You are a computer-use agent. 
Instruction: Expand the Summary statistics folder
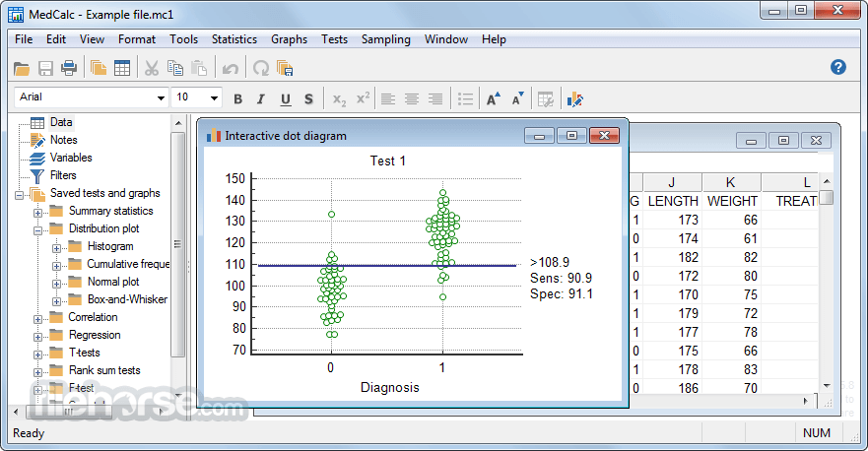click(x=37, y=213)
